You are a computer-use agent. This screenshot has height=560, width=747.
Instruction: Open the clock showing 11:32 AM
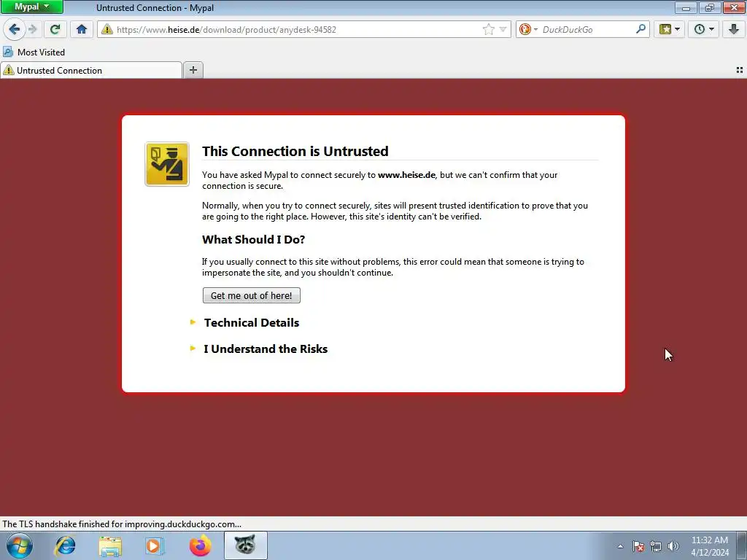(709, 546)
